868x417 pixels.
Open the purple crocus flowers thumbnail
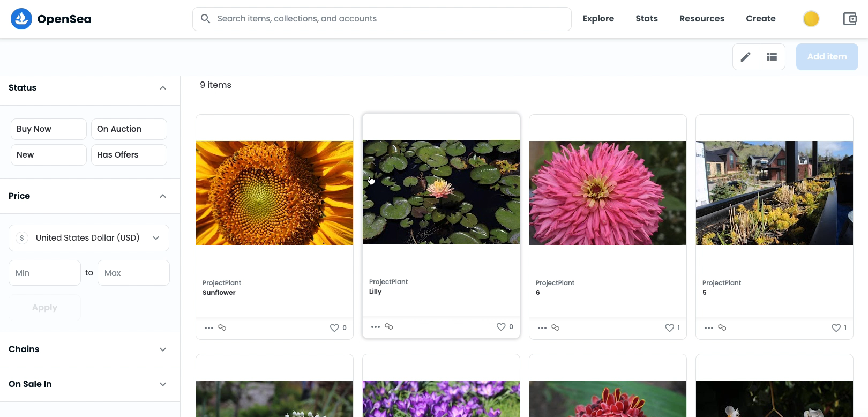click(x=441, y=399)
